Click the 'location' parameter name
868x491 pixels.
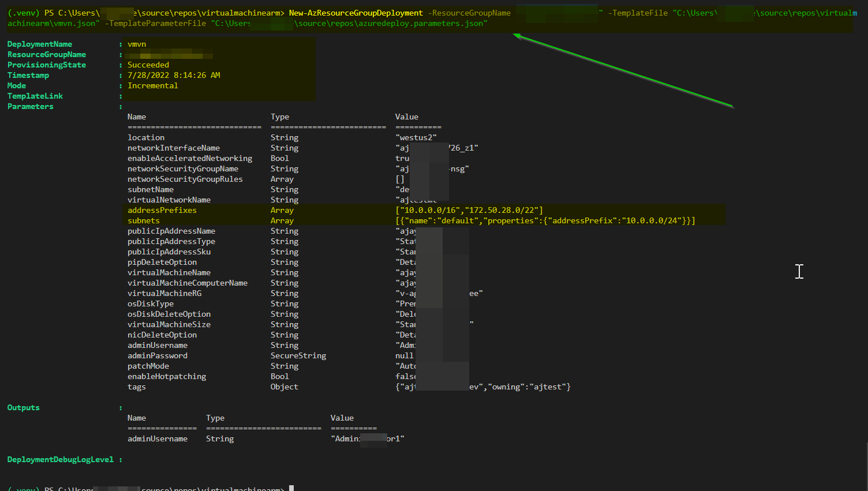tap(146, 138)
